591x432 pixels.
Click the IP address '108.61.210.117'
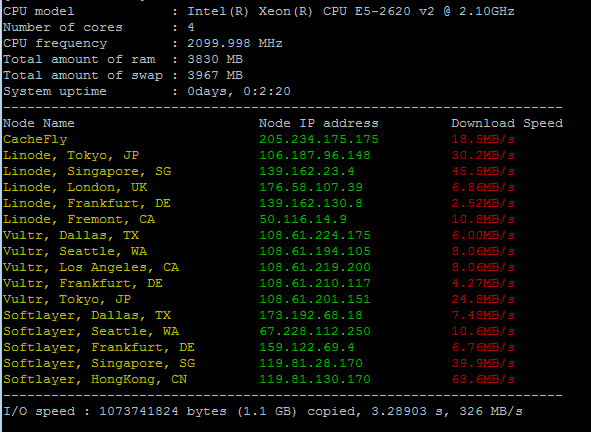click(315, 283)
